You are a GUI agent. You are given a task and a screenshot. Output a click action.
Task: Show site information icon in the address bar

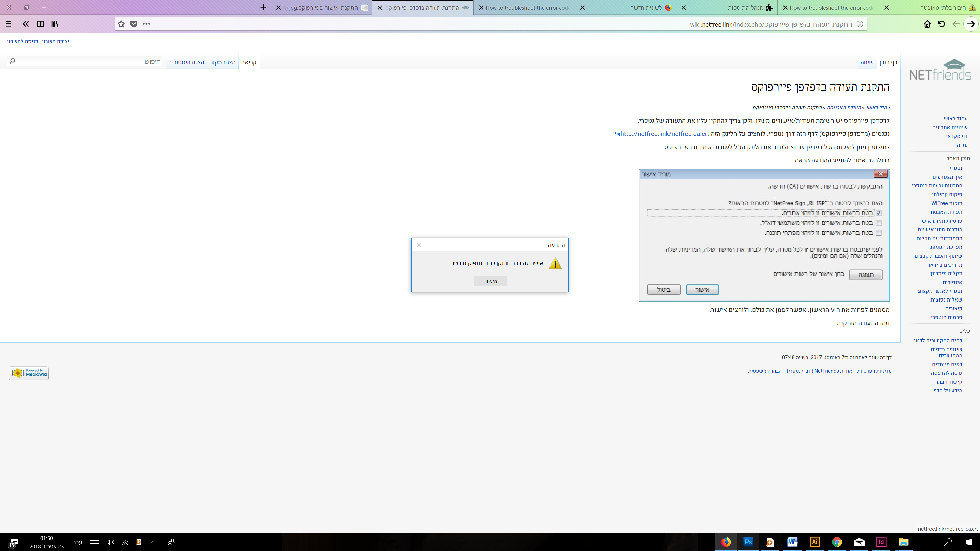pyautogui.click(x=860, y=24)
